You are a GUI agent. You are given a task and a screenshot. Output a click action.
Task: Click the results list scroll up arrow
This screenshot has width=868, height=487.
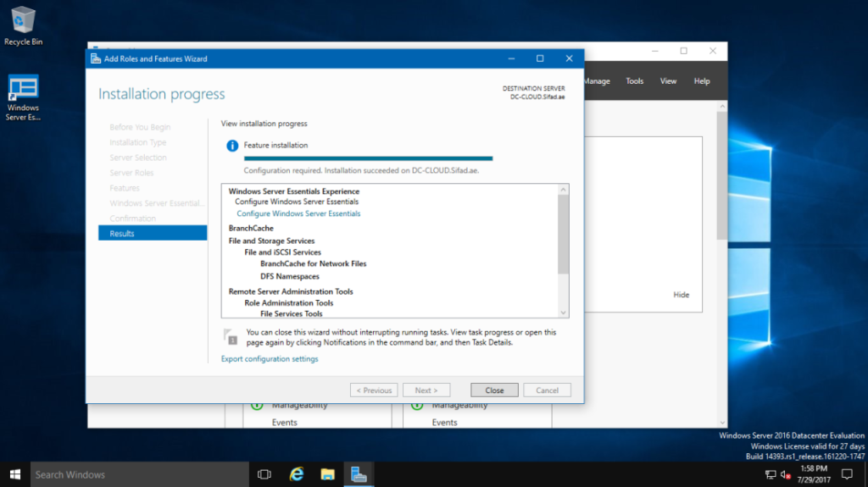pos(563,190)
